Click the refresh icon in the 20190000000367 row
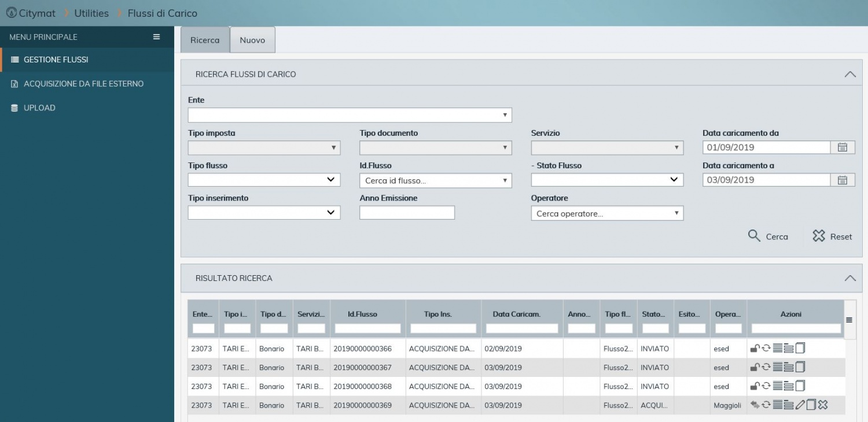868x422 pixels. point(766,367)
